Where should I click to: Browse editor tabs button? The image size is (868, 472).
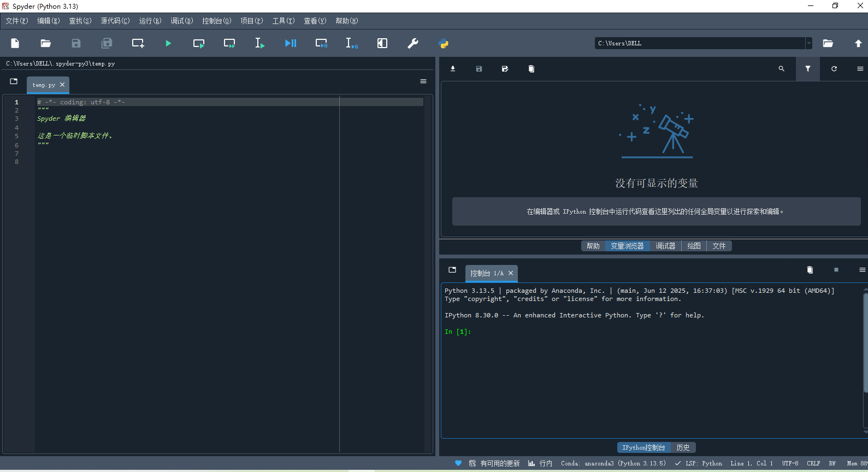pos(14,81)
